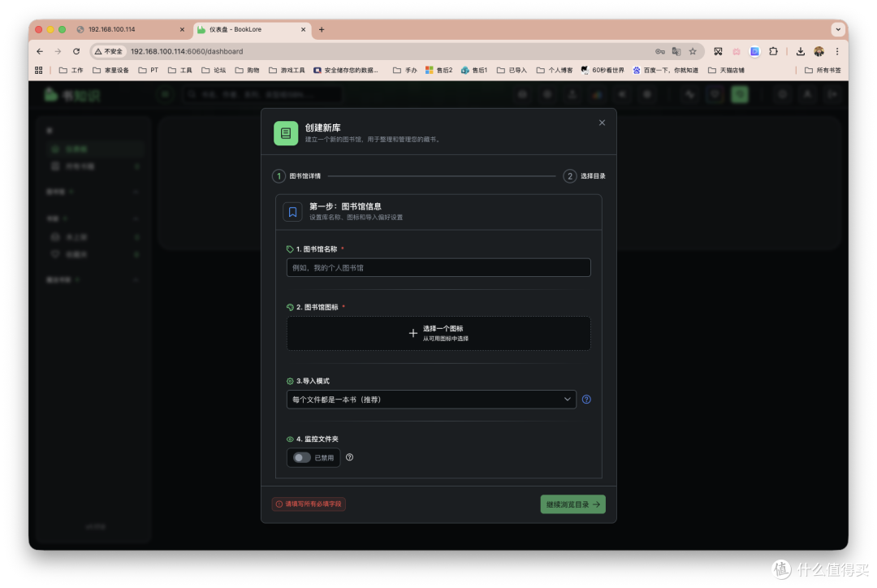This screenshot has width=877, height=588.
Task: Click the bookmark icon beside 第一步
Action: pyautogui.click(x=292, y=212)
